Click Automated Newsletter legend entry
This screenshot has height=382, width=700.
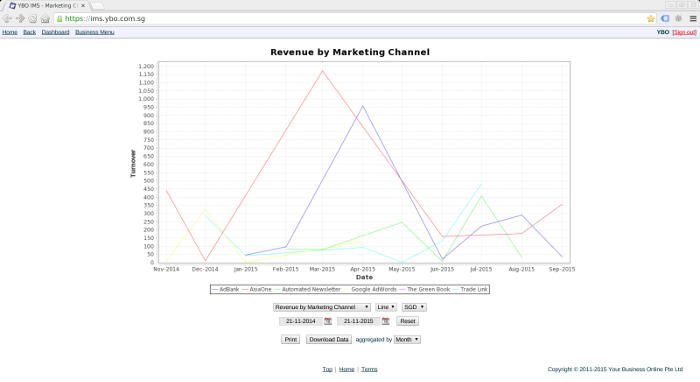pyautogui.click(x=307, y=289)
